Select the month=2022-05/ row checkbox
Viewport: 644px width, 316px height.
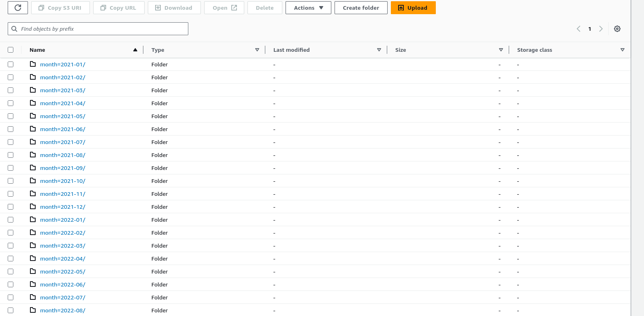click(x=11, y=271)
